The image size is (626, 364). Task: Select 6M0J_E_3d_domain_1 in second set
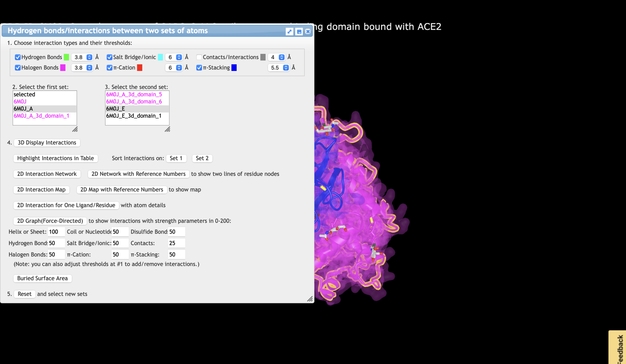pos(134,116)
